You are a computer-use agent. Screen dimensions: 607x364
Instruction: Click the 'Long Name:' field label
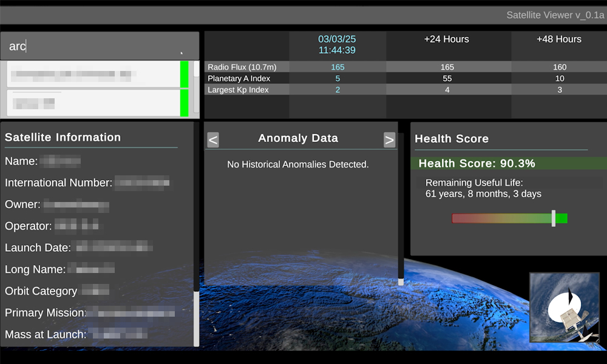35,269
